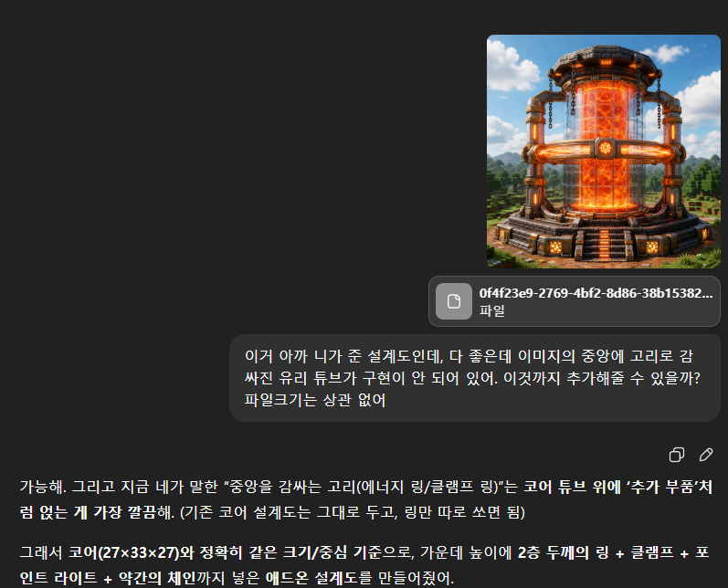
Task: Click the "파일" label under the filename
Action: click(x=491, y=310)
